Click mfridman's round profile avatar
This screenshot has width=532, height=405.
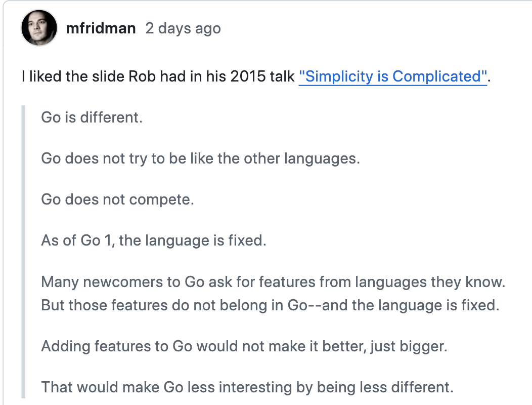tap(39, 28)
